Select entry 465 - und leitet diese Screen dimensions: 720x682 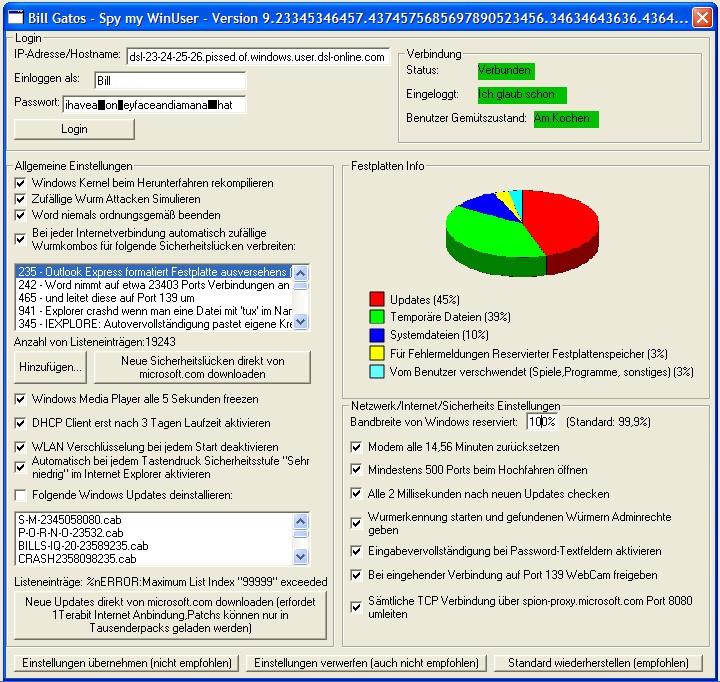point(154,298)
